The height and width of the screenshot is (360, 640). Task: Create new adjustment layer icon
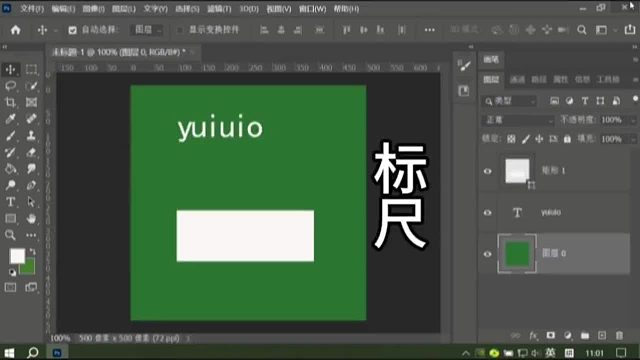(x=568, y=336)
